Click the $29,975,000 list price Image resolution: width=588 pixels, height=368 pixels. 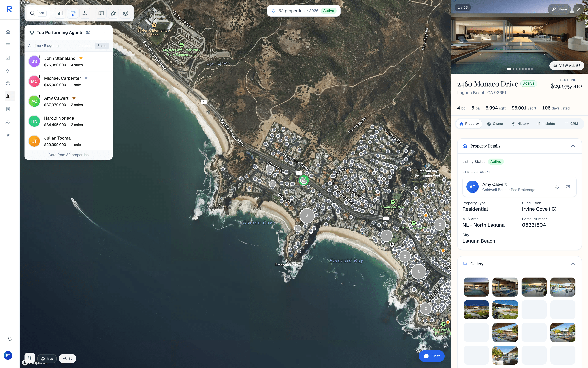click(x=566, y=86)
